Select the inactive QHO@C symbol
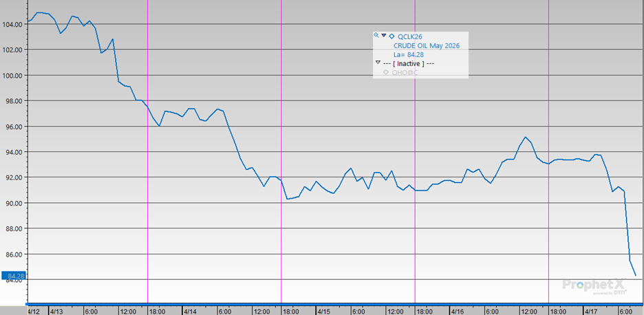Viewport: 644px width, 315px height. point(405,73)
